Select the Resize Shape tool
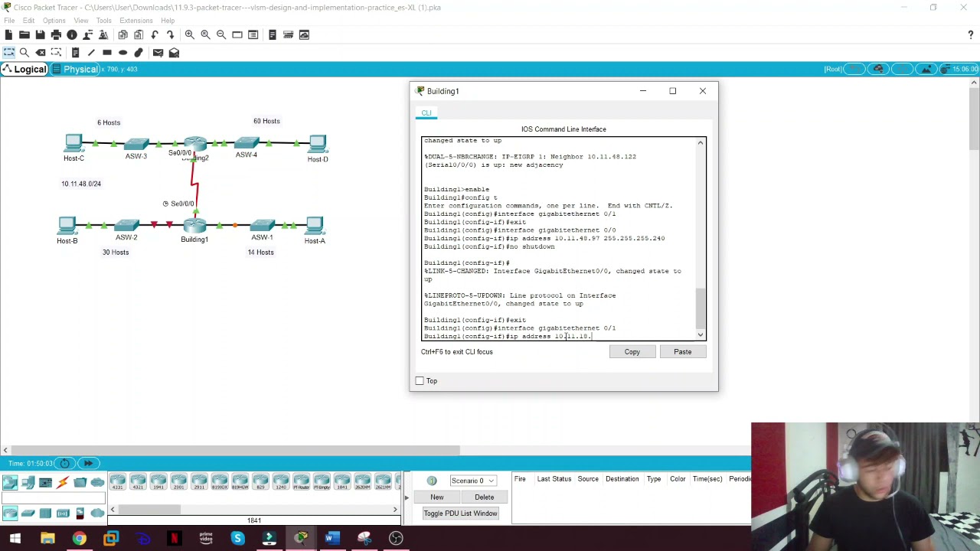This screenshot has height=551, width=980. click(x=56, y=53)
